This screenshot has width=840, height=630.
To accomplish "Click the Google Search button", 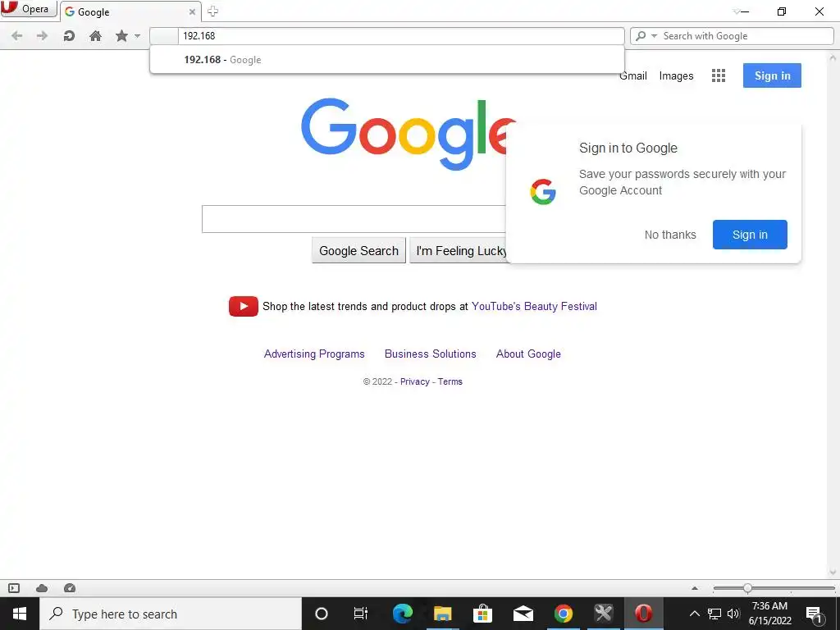I will coord(359,251).
